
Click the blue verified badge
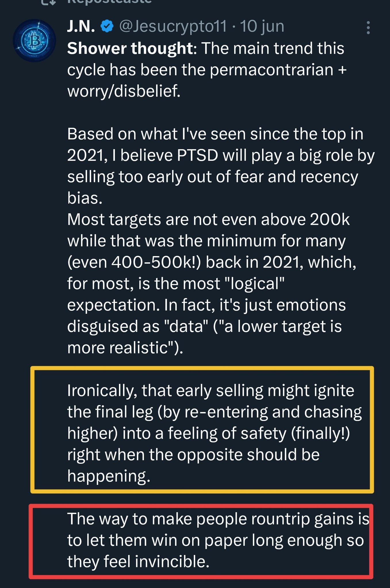click(107, 26)
